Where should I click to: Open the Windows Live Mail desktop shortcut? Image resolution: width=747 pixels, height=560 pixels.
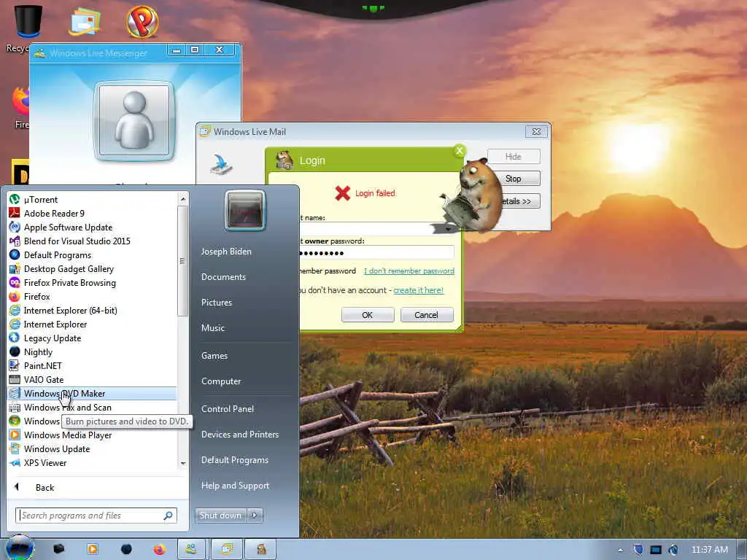coord(85,21)
